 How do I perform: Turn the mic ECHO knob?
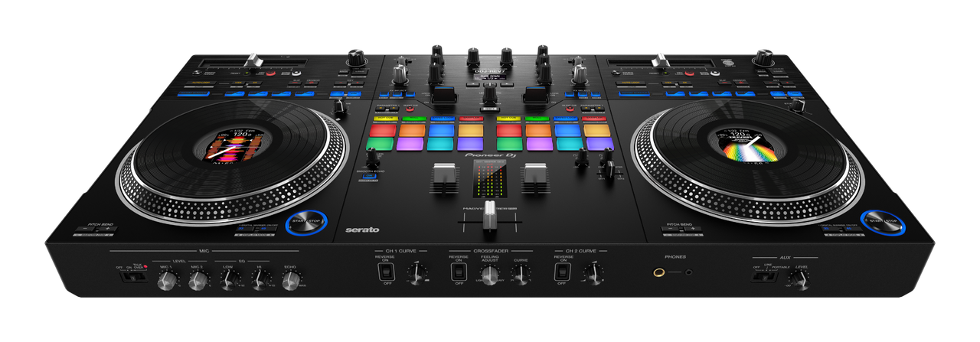pos(290,282)
